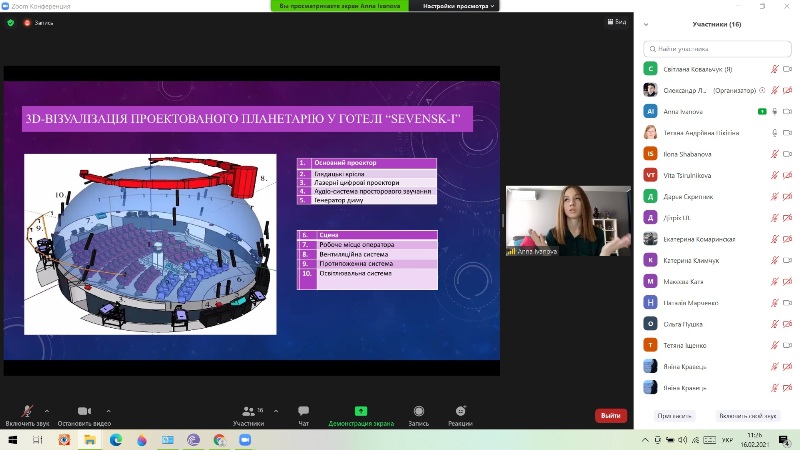Open Zoom app in Windows taskbar
The height and width of the screenshot is (450, 800).
click(x=245, y=439)
